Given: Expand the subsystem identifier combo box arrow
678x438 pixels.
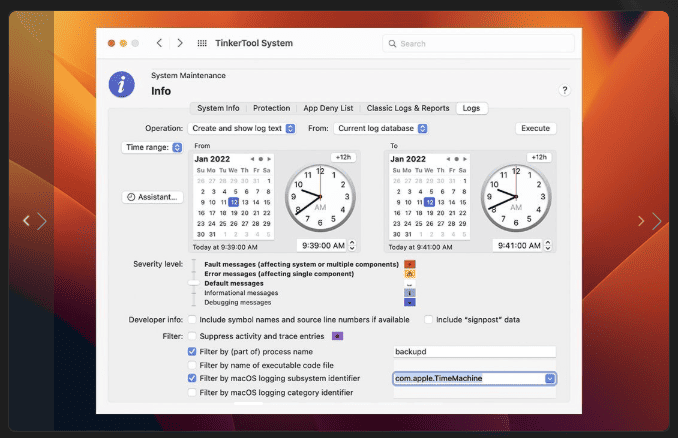Looking at the screenshot, I should point(550,379).
